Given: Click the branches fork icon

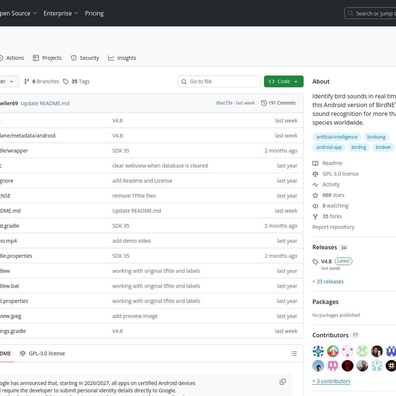Looking at the screenshot, I should click(27, 81).
